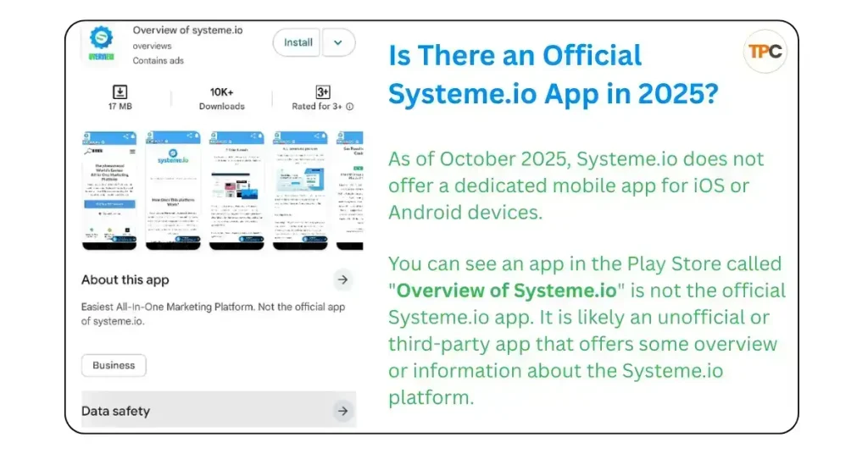Click the Contains ads label
Screen dimensions: 868x454
(x=159, y=61)
